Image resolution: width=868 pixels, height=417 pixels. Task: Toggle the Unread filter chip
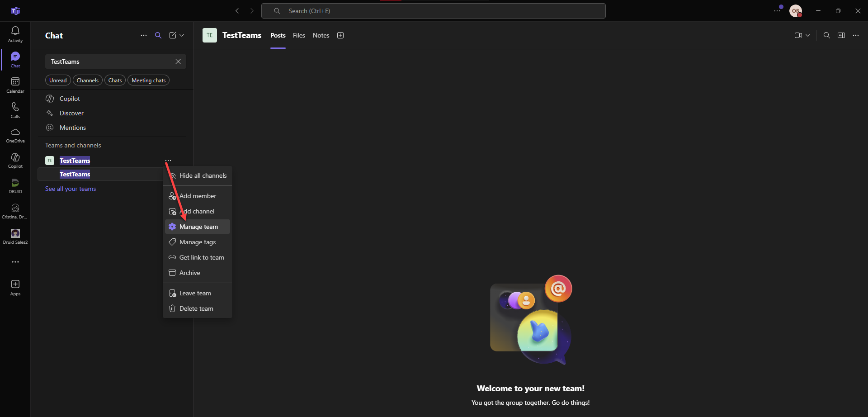[x=58, y=81]
